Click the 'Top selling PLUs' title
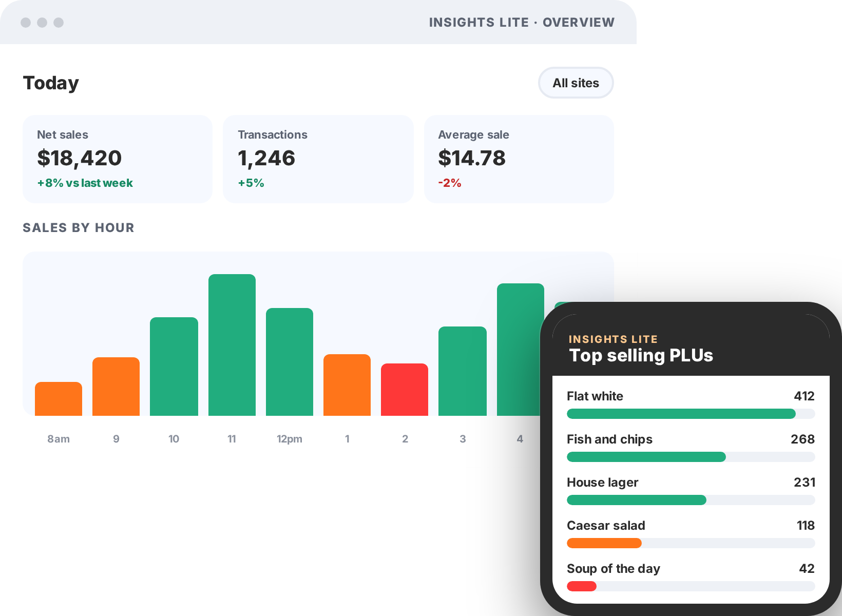 click(x=641, y=355)
